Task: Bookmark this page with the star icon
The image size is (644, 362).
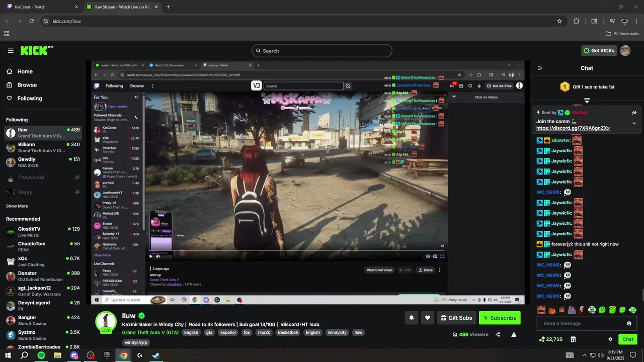Action: 559,21
